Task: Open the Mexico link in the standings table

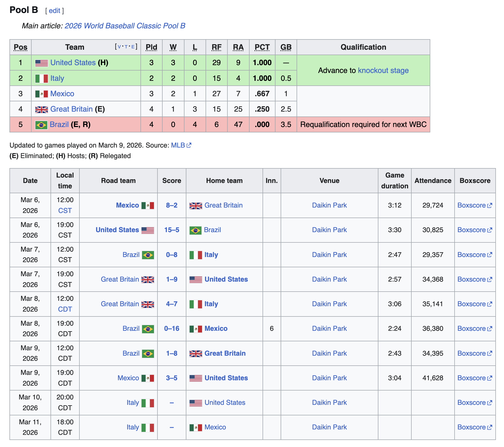Action: click(62, 94)
